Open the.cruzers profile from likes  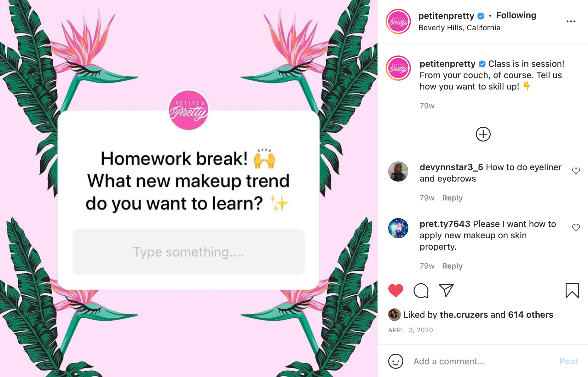pyautogui.click(x=464, y=315)
